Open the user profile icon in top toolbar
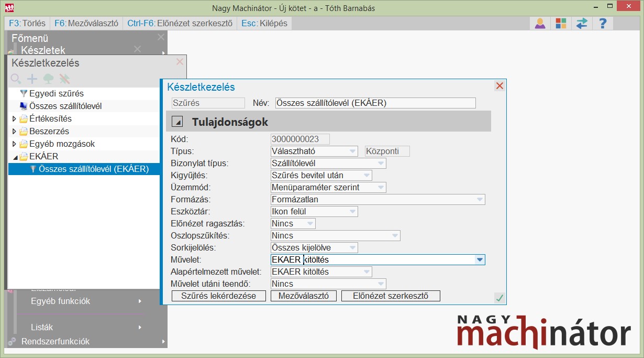The height and width of the screenshot is (358, 644). point(540,24)
